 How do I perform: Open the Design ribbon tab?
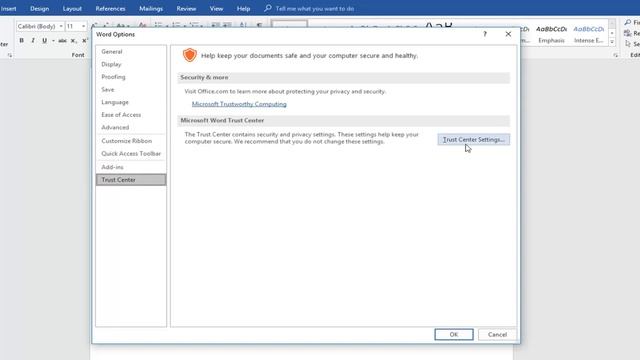39,9
